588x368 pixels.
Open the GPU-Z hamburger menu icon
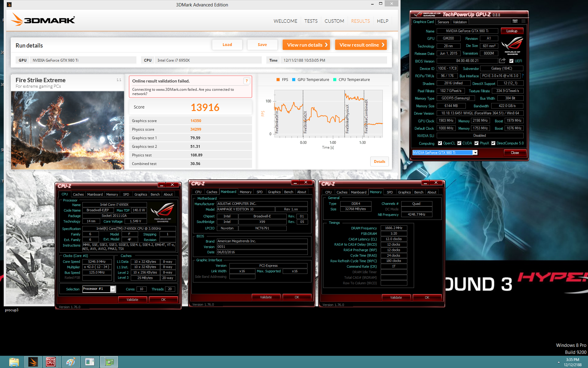click(x=523, y=21)
